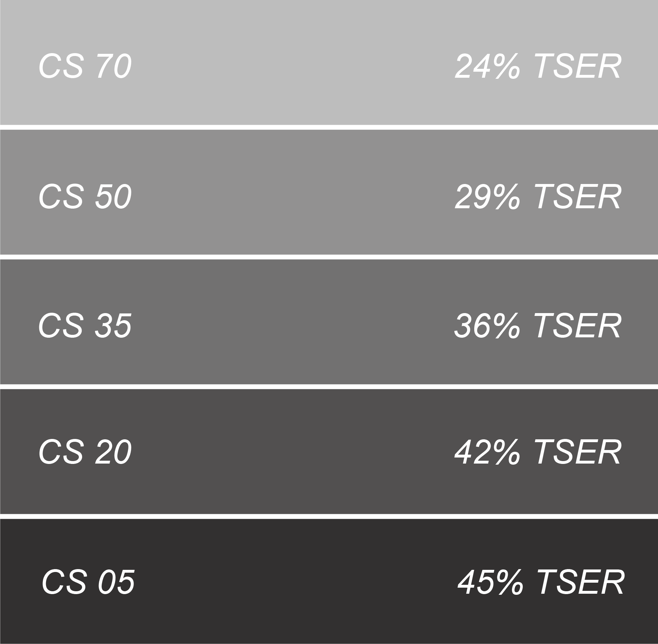
Task: Select TSER text in the CS 05 row
Action: pos(581,582)
